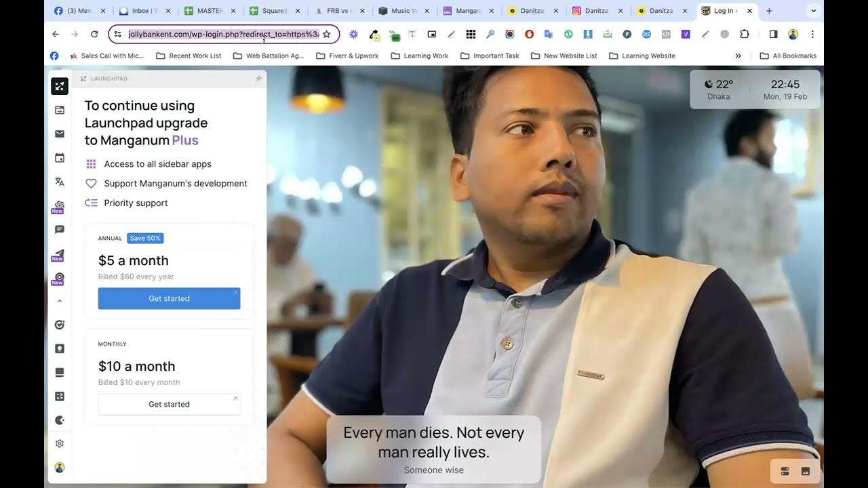Screen dimensions: 868x488
Task: Open Fiverr & Upwork bookmark folder
Action: [347, 56]
